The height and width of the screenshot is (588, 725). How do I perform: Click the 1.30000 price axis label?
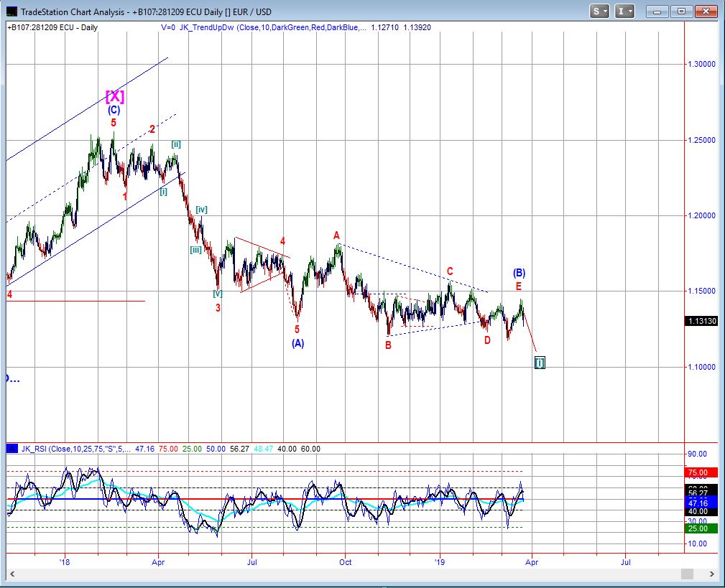pos(701,64)
